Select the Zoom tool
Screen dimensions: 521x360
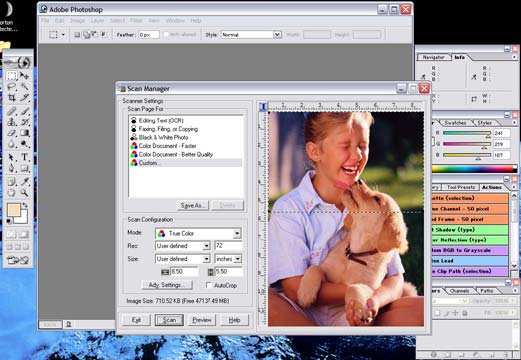point(24,193)
